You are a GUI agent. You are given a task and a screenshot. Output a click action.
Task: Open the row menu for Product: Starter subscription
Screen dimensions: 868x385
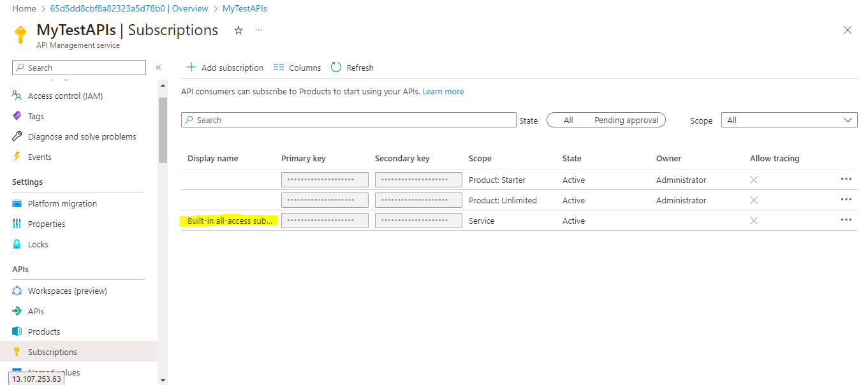pos(846,179)
